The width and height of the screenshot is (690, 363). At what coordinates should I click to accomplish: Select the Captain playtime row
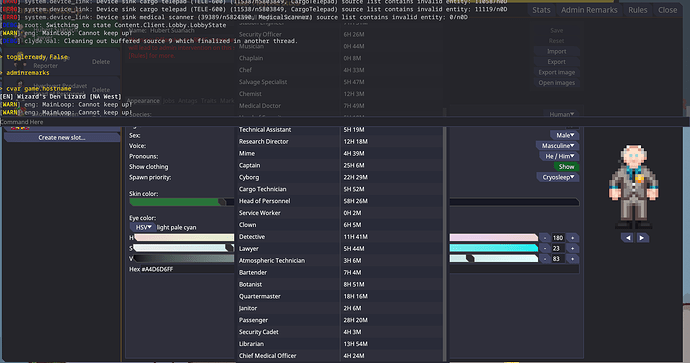coord(339,165)
